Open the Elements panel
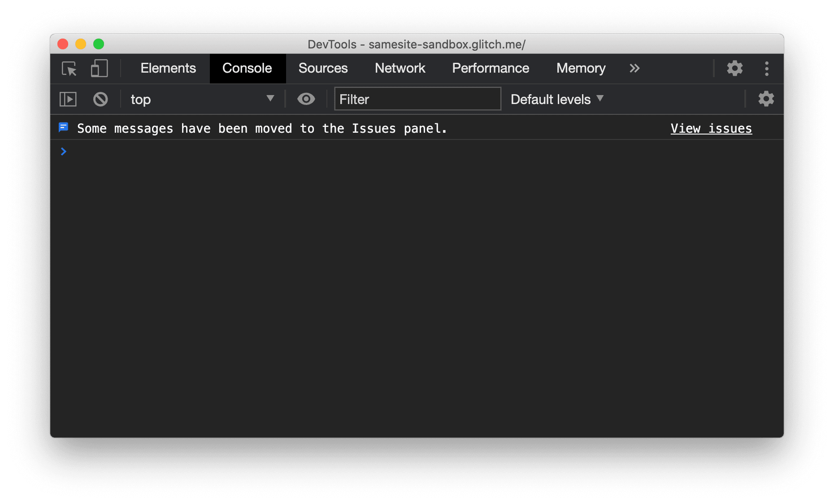 [168, 69]
